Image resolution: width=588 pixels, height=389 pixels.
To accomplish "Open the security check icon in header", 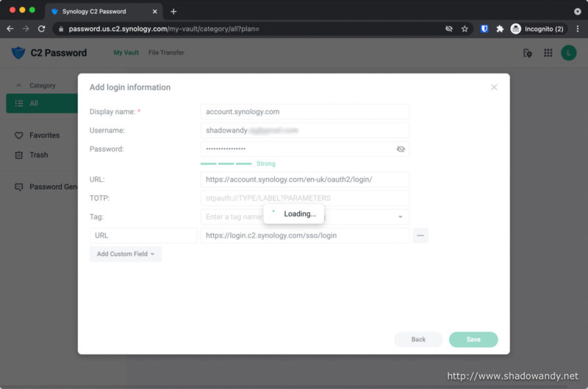I will (527, 53).
